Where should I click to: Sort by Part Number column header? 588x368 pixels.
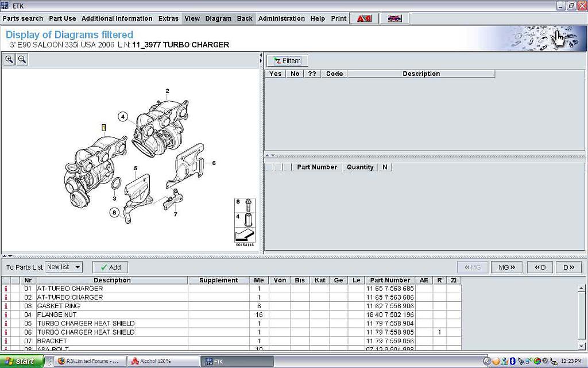pos(390,280)
